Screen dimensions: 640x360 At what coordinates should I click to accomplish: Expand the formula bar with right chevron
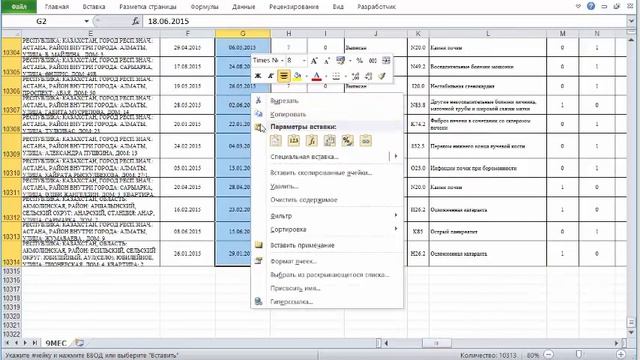click(x=631, y=21)
